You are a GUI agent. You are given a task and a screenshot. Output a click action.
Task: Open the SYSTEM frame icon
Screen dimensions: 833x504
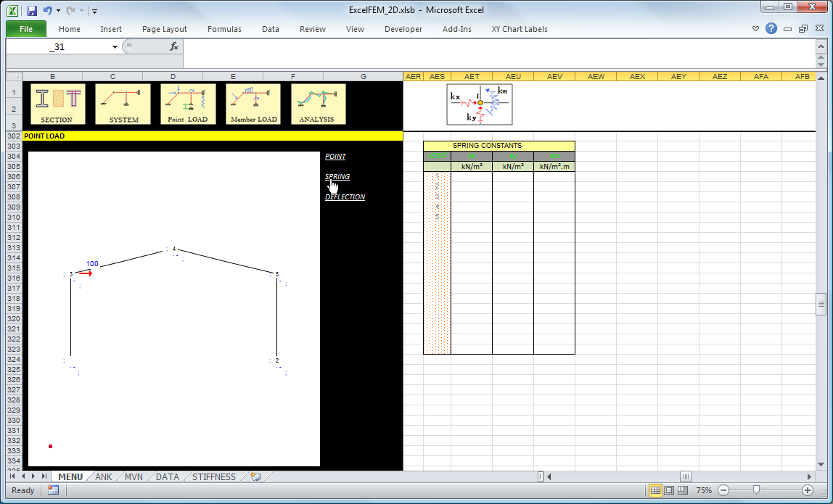point(123,104)
